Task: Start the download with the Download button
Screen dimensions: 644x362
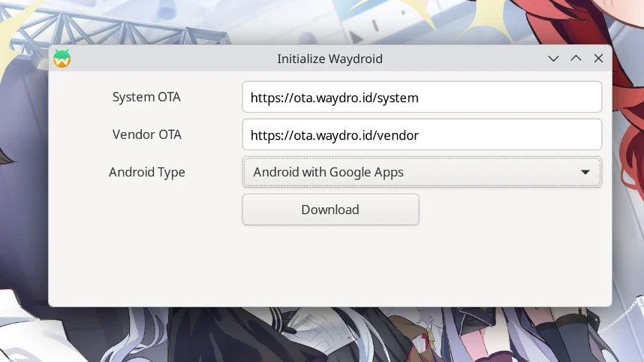Action: (x=330, y=210)
